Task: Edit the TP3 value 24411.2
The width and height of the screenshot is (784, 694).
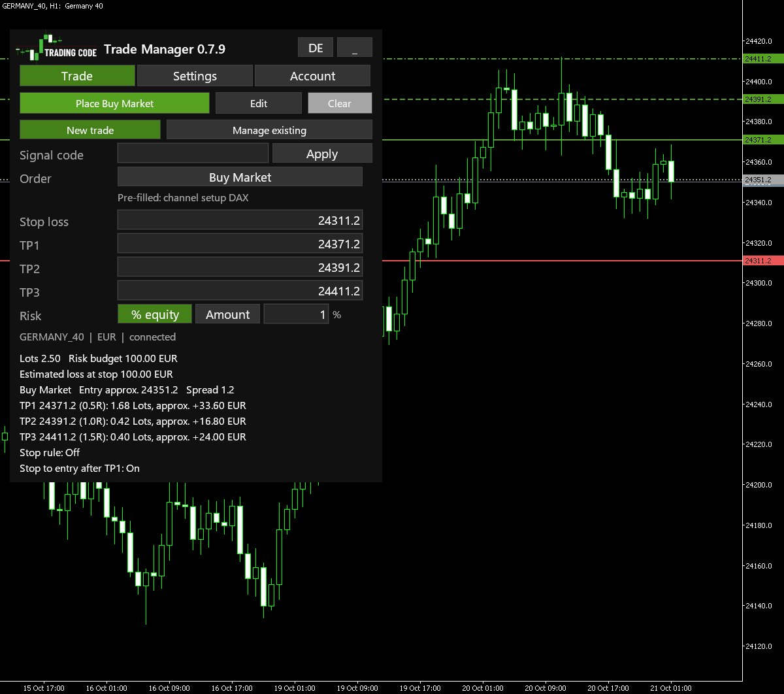Action: point(240,291)
